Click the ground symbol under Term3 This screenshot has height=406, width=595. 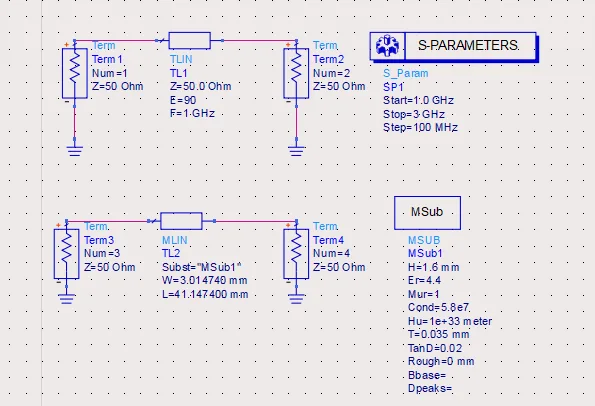click(66, 299)
